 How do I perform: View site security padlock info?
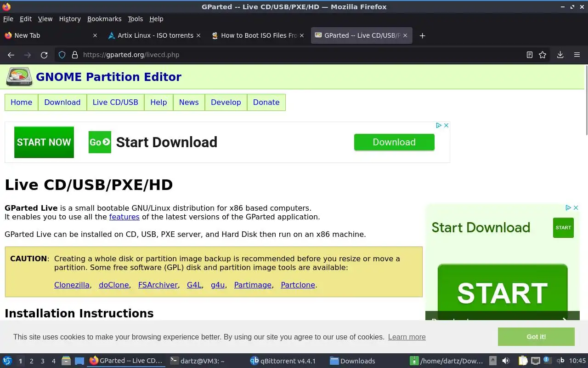coord(75,55)
